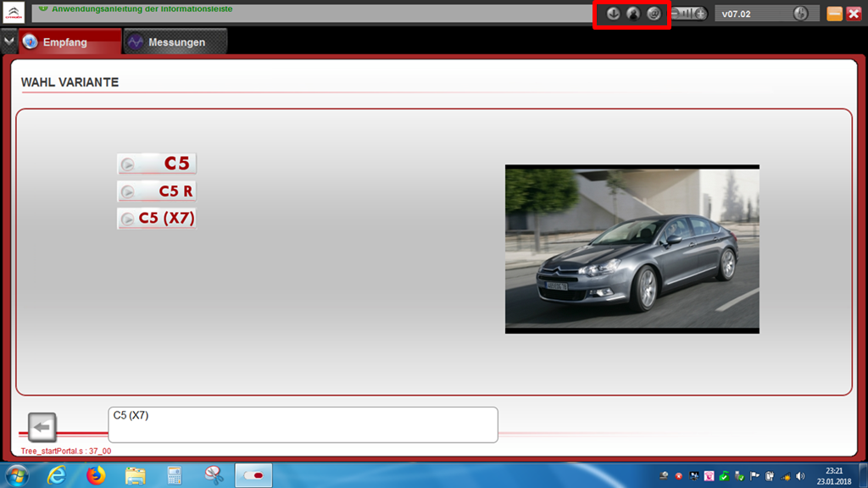
Task: Click the v07.02 version label
Action: pyautogui.click(x=737, y=14)
